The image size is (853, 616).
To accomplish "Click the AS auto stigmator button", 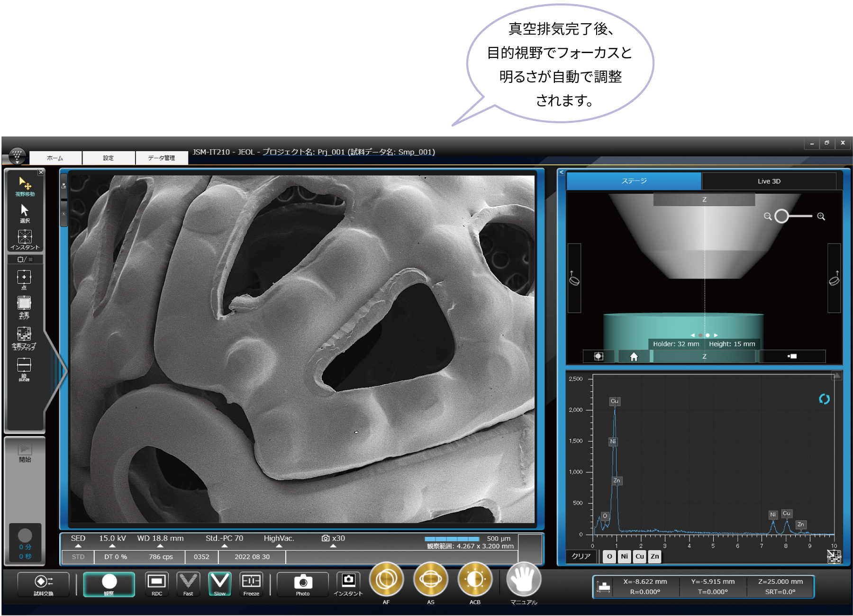I will tap(430, 580).
